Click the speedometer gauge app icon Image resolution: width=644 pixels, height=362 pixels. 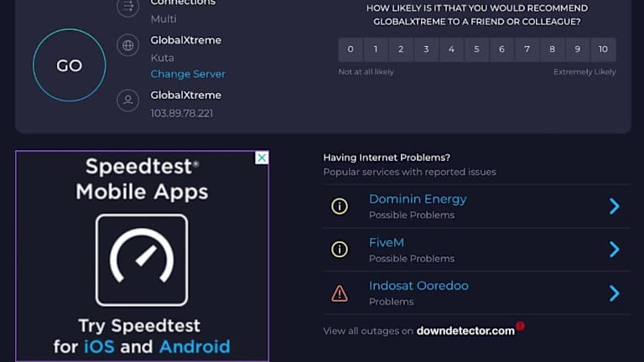point(142,260)
